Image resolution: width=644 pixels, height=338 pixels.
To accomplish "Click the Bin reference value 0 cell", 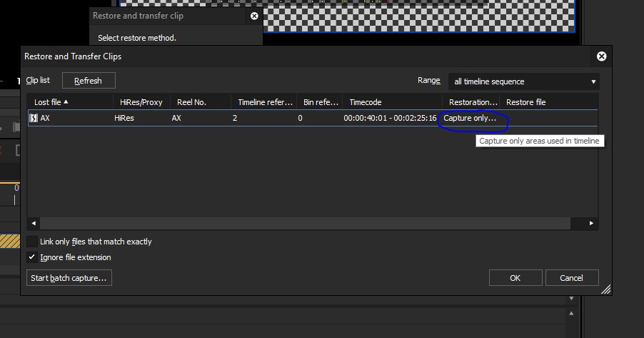I will click(x=301, y=118).
